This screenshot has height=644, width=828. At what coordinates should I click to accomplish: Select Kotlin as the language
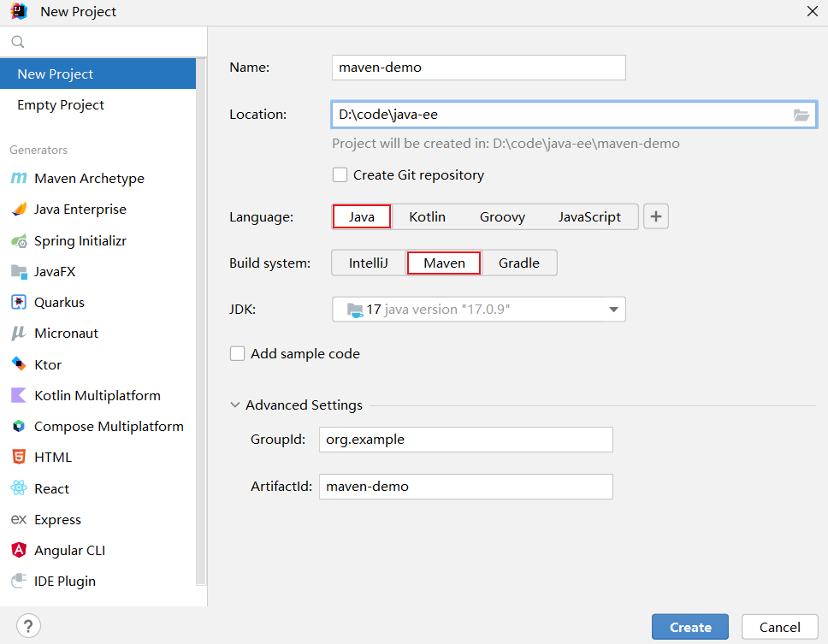[x=427, y=217]
